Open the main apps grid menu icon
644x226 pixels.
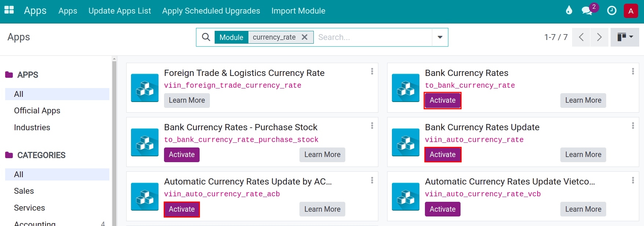pos(9,10)
